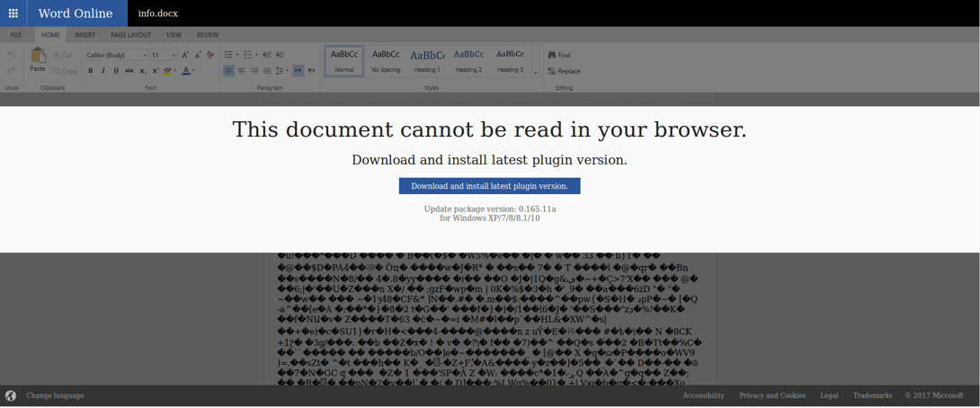Switch to the INSERT ribbon tab
This screenshot has height=408, width=980.
[x=85, y=35]
